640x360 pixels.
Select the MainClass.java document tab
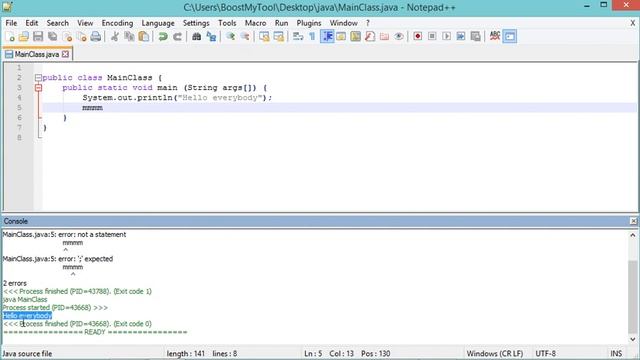(x=37, y=54)
